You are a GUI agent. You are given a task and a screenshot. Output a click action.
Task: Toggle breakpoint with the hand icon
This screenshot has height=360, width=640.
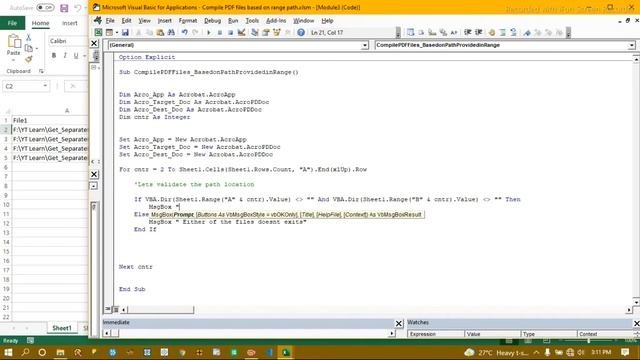[492, 32]
